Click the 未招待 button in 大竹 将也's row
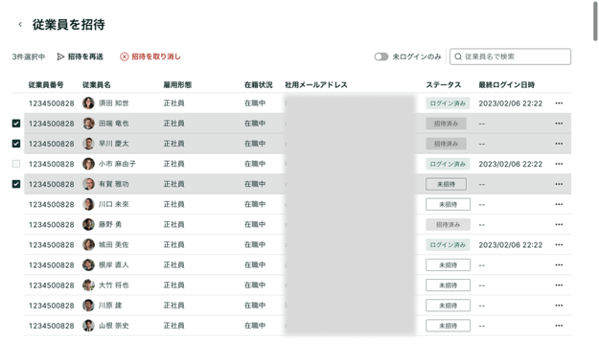Screen dimensions: 599x364 point(448,285)
